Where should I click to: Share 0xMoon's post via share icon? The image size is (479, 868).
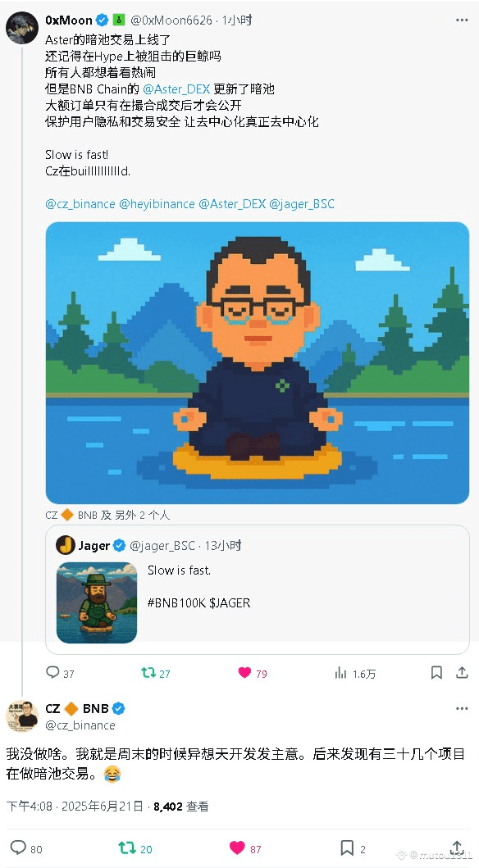pyautogui.click(x=462, y=673)
